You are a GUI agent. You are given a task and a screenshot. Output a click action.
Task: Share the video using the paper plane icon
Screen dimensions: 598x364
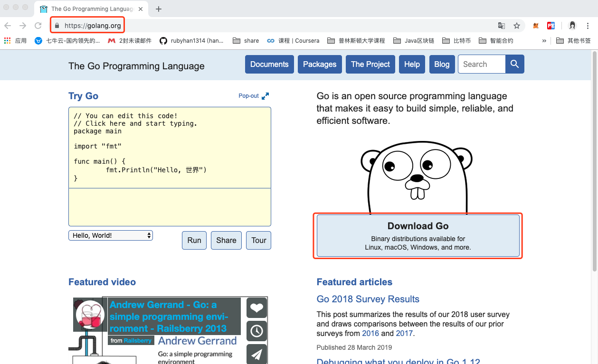click(256, 354)
